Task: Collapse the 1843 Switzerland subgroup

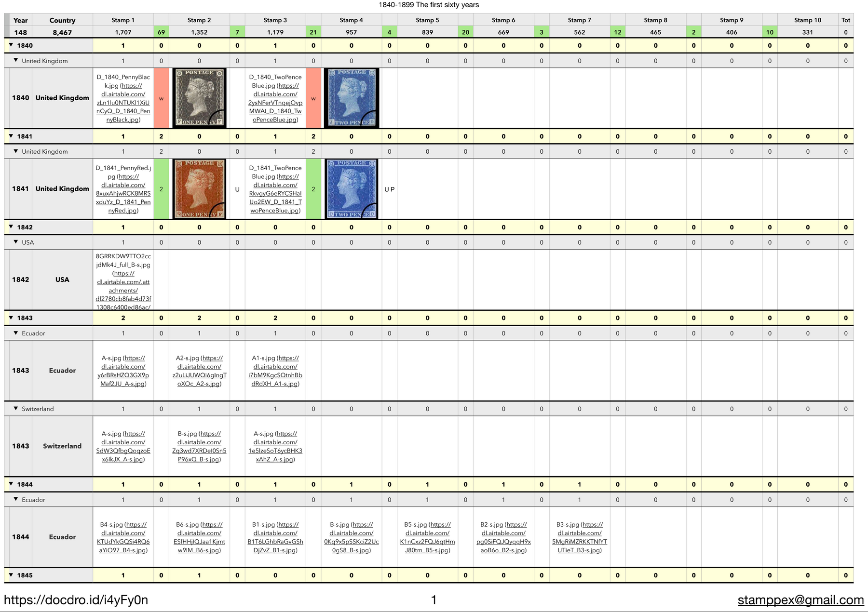Action: click(16, 408)
